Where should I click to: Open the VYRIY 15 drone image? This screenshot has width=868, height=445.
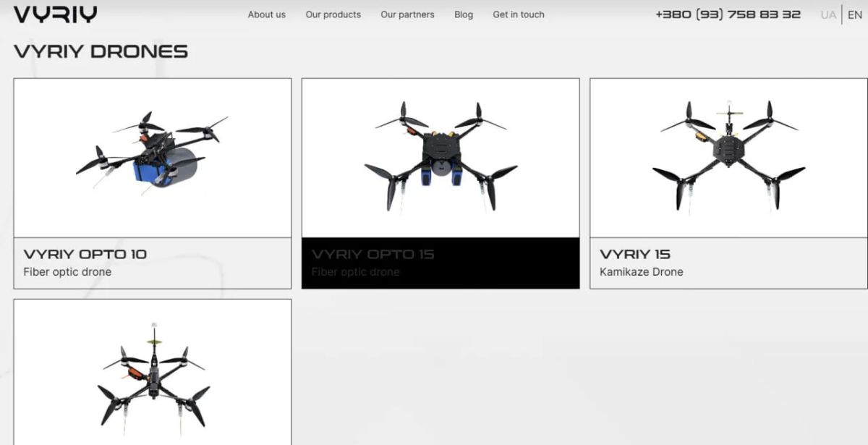[x=728, y=158]
